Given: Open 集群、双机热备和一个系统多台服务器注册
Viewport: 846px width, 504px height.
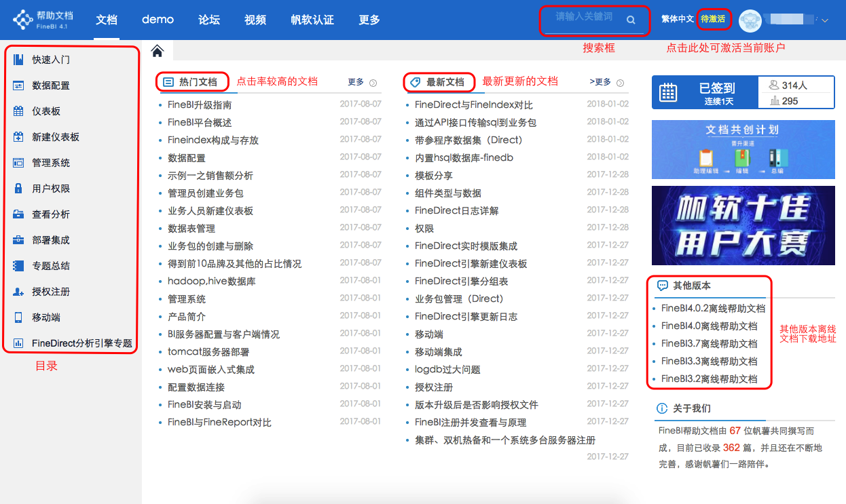Looking at the screenshot, I should click(x=505, y=440).
